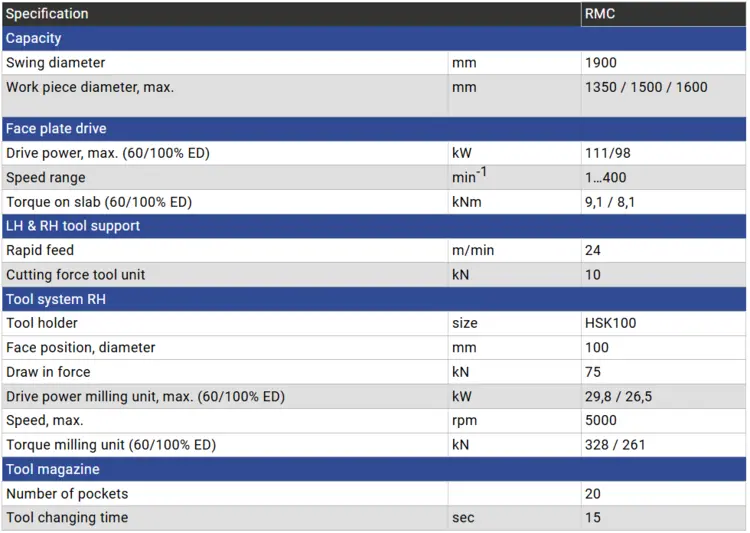The width and height of the screenshot is (750, 533).
Task: Click the Drive power 111/98 value
Action: pyautogui.click(x=608, y=153)
